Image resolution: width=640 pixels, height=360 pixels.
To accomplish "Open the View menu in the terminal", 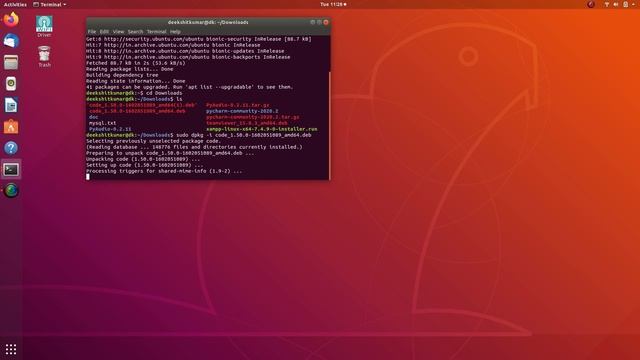I will coord(118,31).
